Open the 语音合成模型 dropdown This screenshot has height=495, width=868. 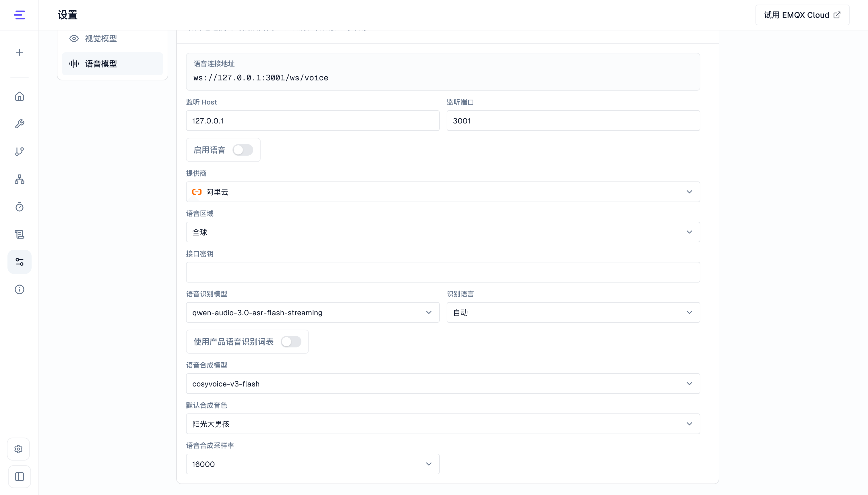click(x=443, y=384)
